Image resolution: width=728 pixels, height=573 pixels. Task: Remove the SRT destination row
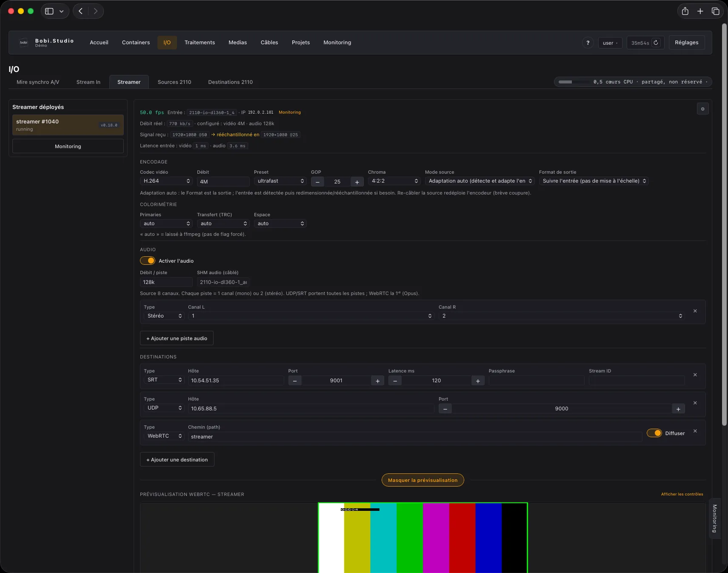[x=695, y=375]
